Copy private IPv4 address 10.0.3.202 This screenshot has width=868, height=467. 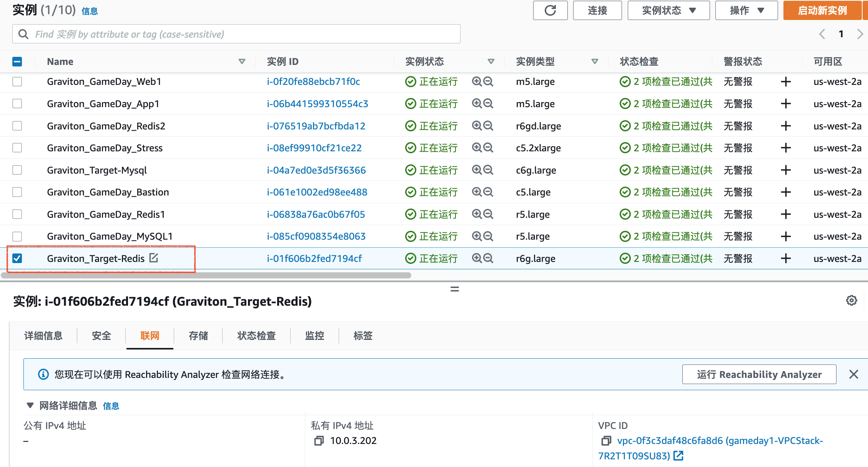[x=319, y=441]
